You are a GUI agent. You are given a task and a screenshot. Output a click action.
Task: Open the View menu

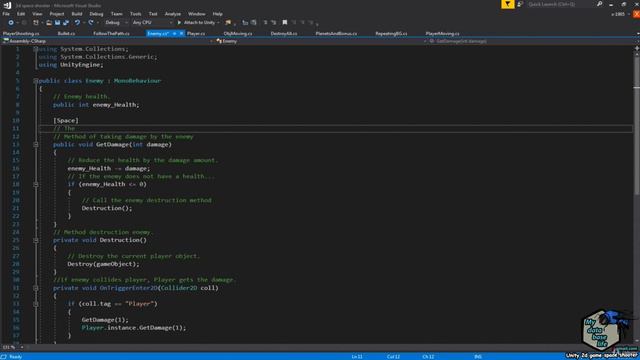click(x=37, y=14)
